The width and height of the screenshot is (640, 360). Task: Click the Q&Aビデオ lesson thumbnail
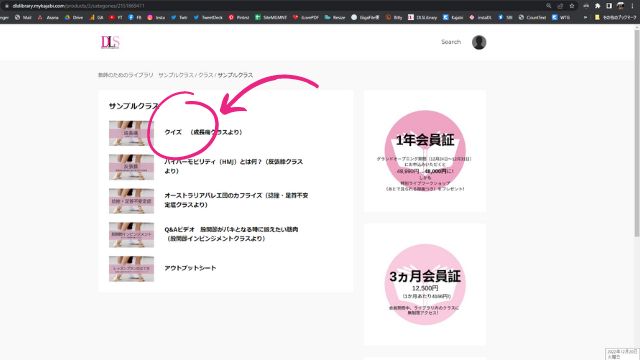point(131,235)
